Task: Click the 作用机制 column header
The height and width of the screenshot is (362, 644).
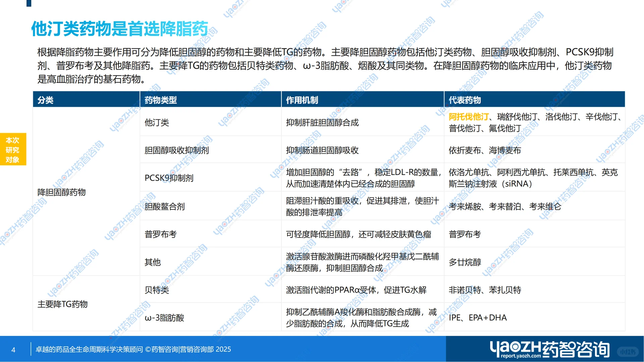Action: (x=363, y=100)
